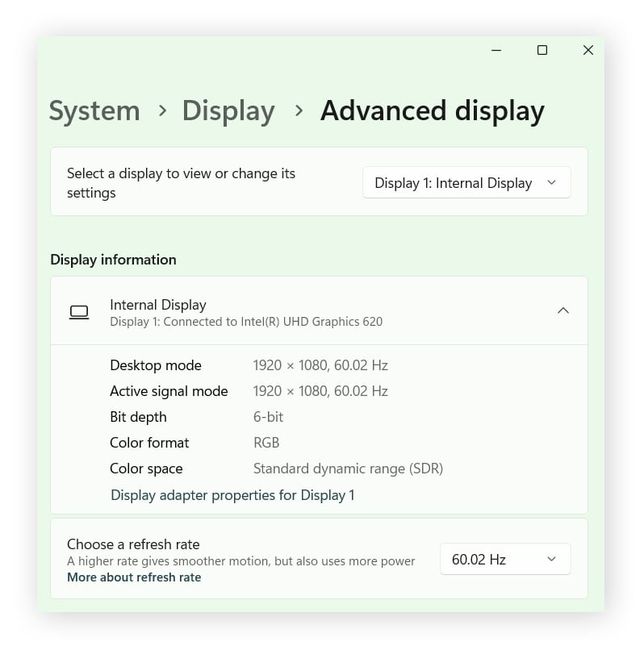Click the Choose a refresh rate label
This screenshot has width=644, height=650.
click(x=133, y=544)
